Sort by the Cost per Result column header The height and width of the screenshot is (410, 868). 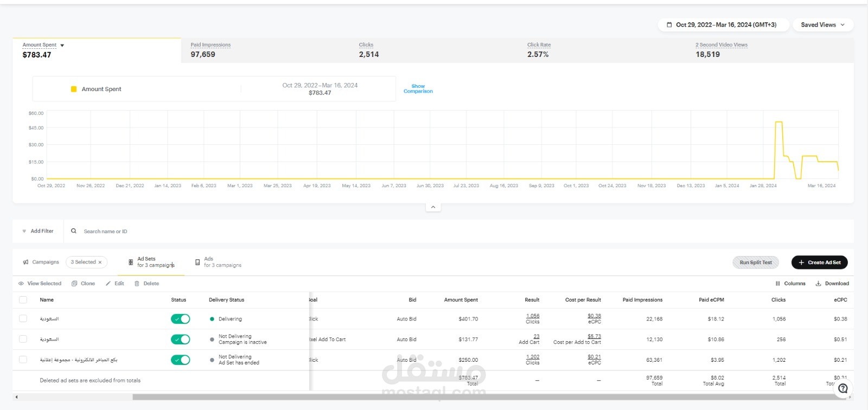[583, 300]
